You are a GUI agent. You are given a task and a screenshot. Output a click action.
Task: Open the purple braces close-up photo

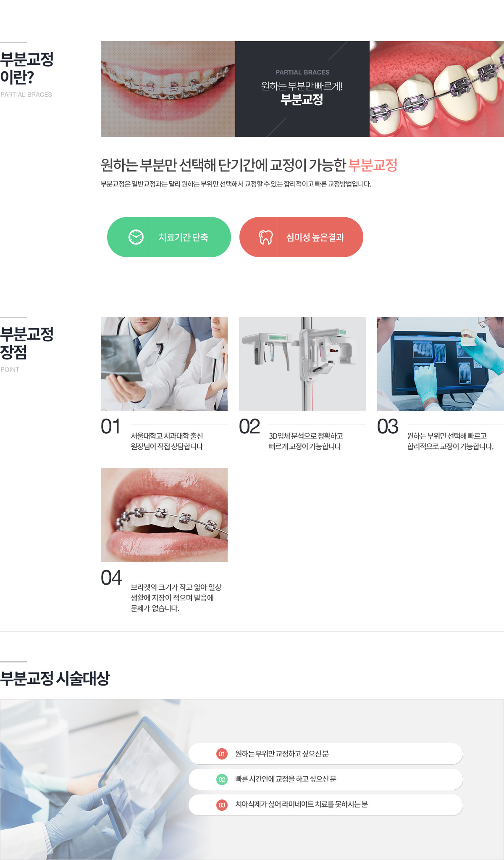pyautogui.click(x=437, y=89)
